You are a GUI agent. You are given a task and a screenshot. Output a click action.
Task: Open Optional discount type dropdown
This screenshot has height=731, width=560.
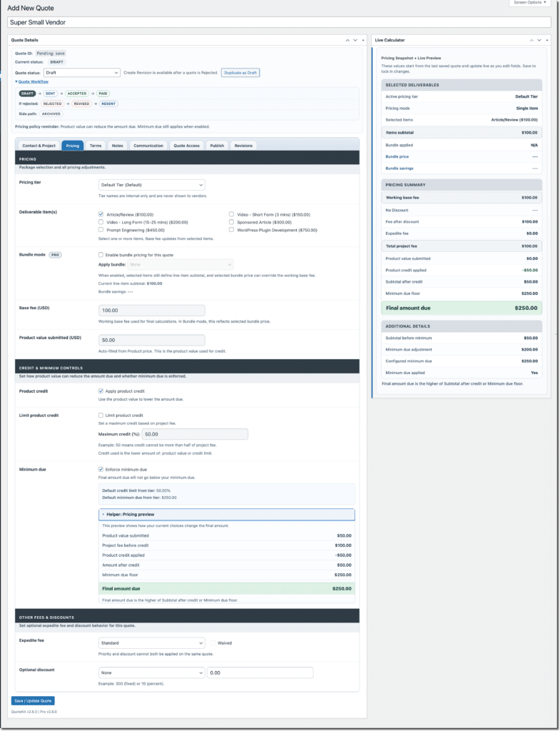(151, 672)
